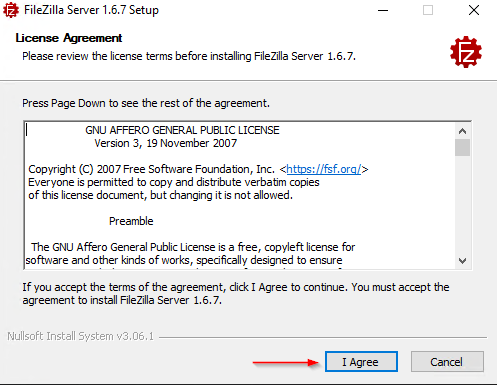Click the greyed-out maximize window button
The height and width of the screenshot is (385, 497).
[x=428, y=10]
